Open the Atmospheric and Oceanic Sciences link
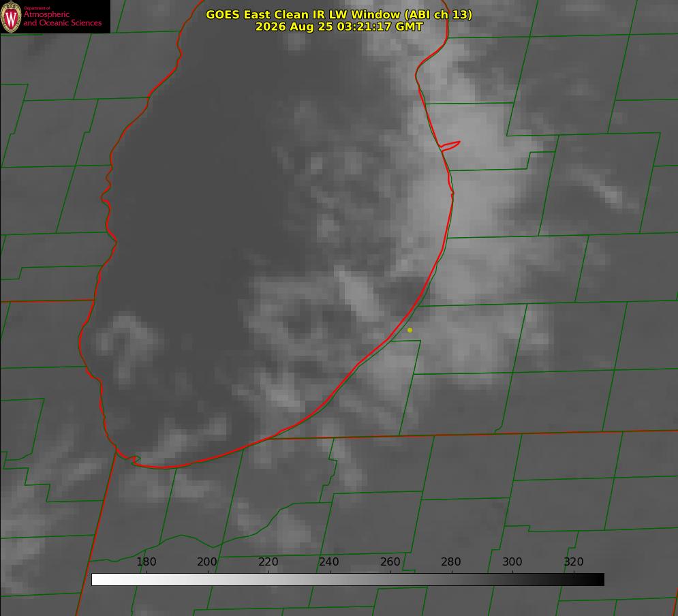This screenshot has width=678, height=616. pos(62,18)
